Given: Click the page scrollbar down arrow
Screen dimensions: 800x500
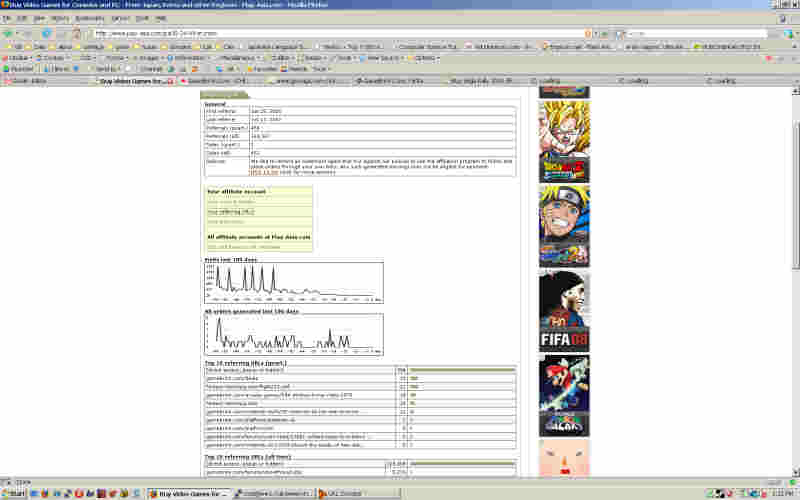Looking at the screenshot, I should (x=795, y=472).
